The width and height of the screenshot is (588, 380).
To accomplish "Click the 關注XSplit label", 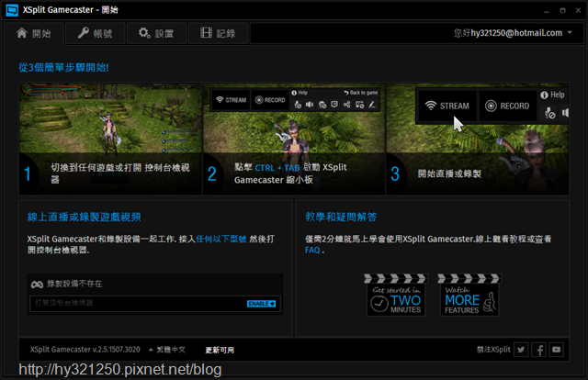I will tap(493, 350).
